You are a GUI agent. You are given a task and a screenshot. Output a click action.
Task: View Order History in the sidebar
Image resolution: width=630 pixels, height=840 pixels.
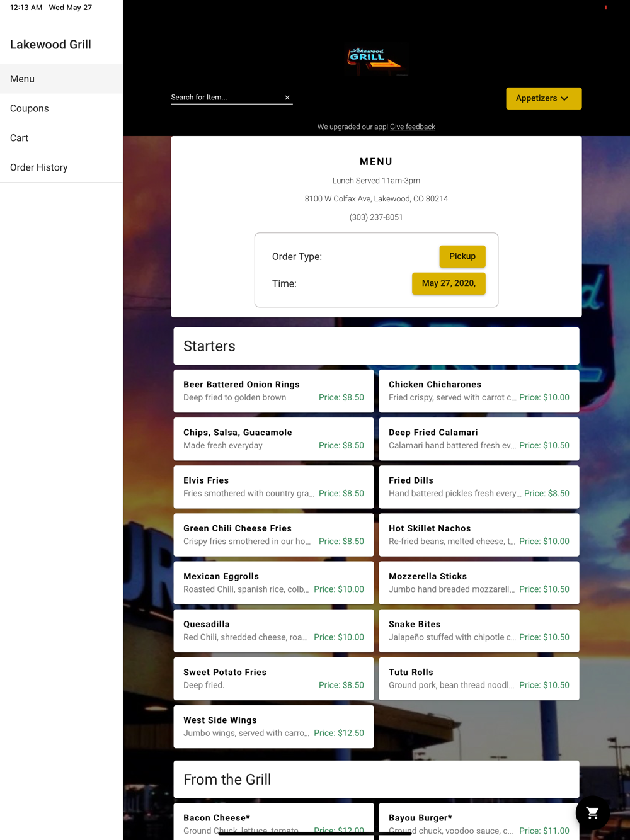coord(61,167)
